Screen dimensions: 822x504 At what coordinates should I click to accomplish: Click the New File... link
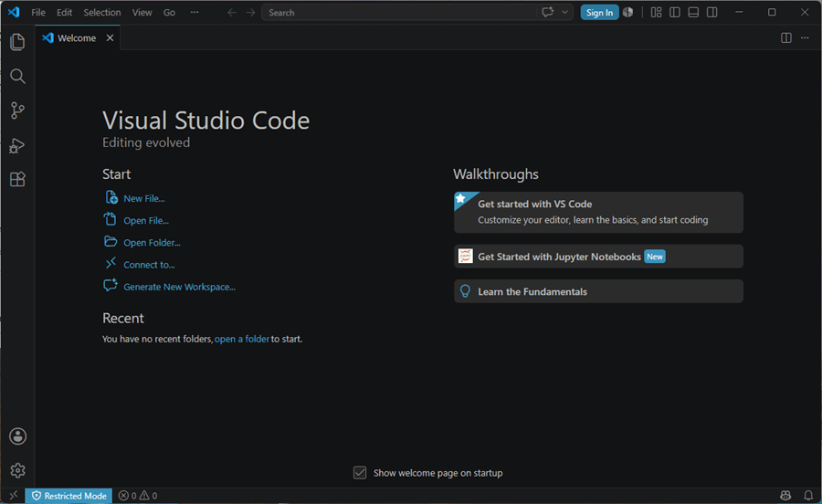click(144, 198)
